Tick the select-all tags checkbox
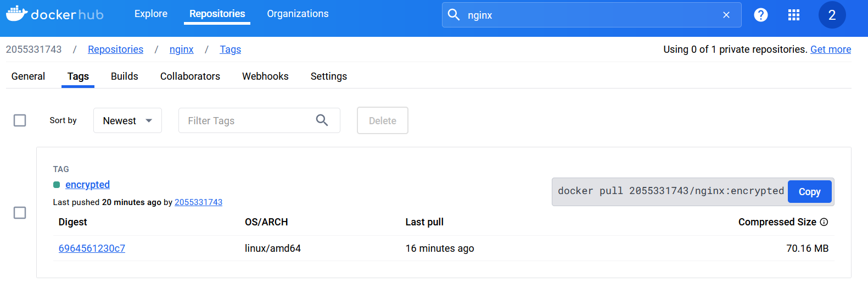Viewport: 868px width, 304px height. click(20, 120)
